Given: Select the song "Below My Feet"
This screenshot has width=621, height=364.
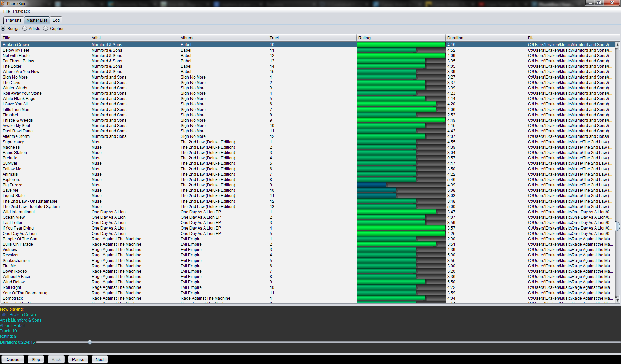Looking at the screenshot, I should click(16, 50).
